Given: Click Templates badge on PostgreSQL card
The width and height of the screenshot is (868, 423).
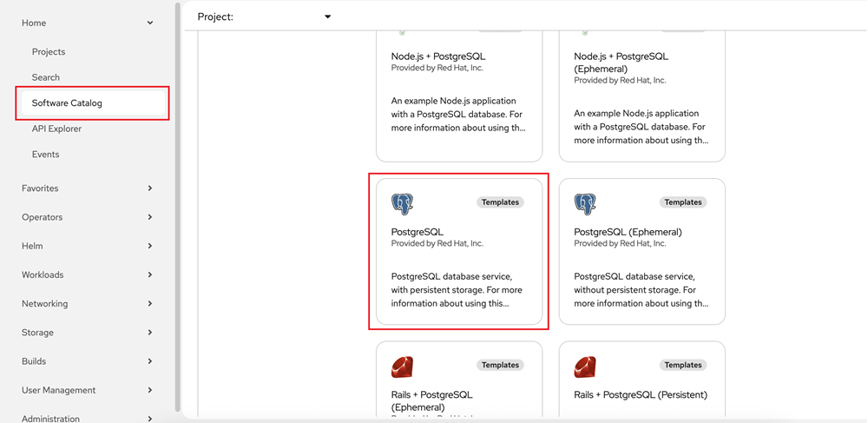Looking at the screenshot, I should coord(500,202).
